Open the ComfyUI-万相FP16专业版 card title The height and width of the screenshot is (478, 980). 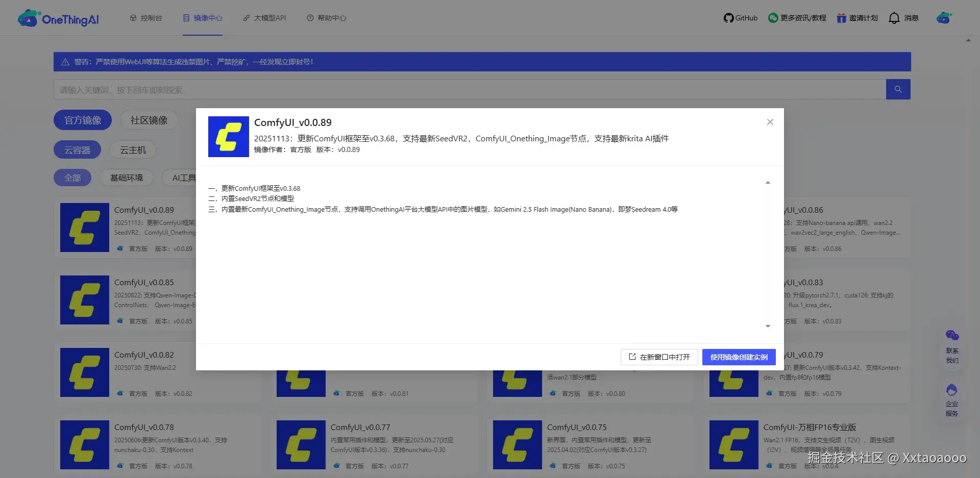click(810, 427)
